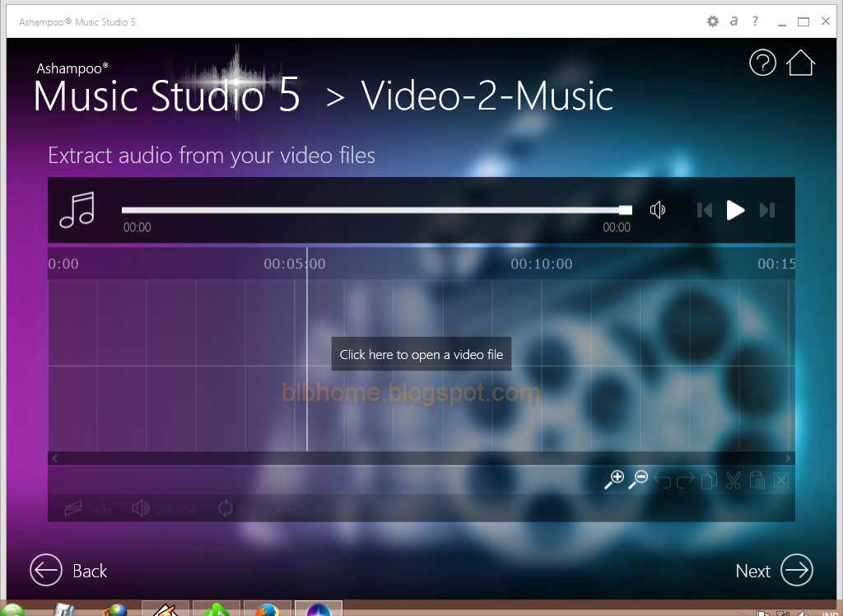Click here to open a video file

[421, 355]
